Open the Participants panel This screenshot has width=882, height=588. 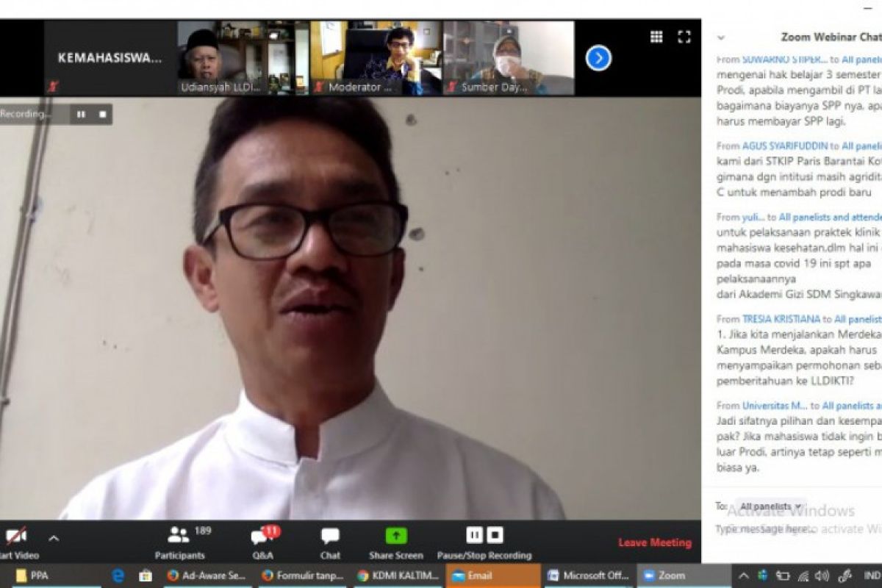[179, 542]
